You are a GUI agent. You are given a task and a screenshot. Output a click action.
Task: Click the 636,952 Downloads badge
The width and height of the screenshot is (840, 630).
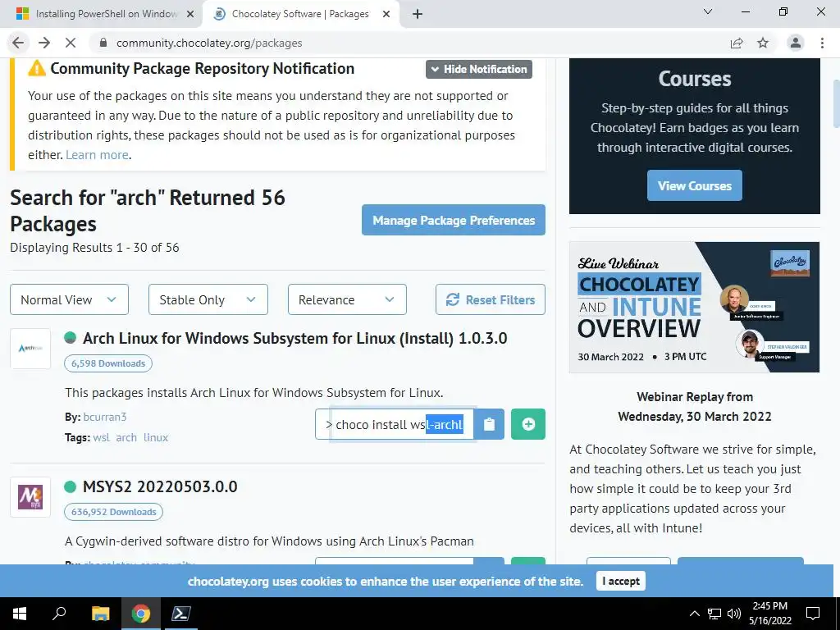[x=113, y=512]
